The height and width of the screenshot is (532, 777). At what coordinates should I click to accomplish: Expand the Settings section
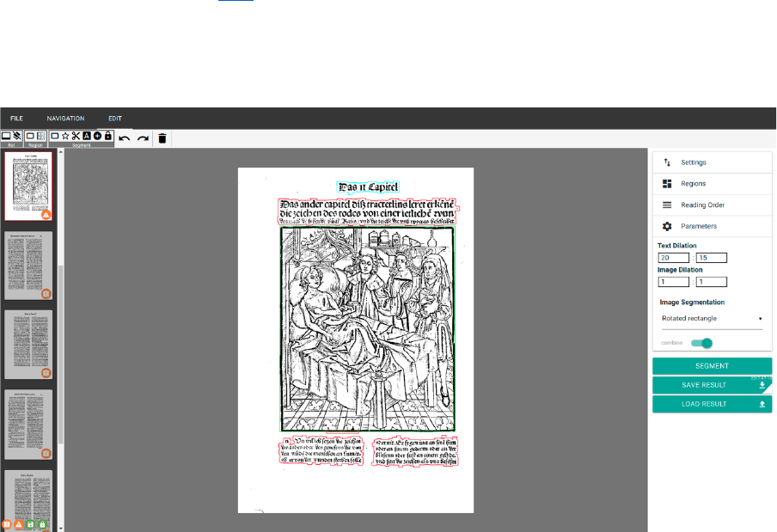click(712, 162)
